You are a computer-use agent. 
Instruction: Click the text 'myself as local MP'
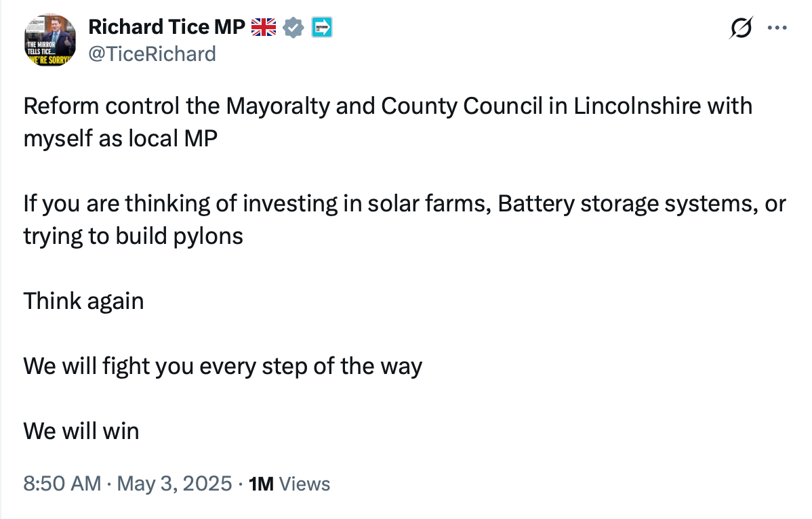coord(121,138)
